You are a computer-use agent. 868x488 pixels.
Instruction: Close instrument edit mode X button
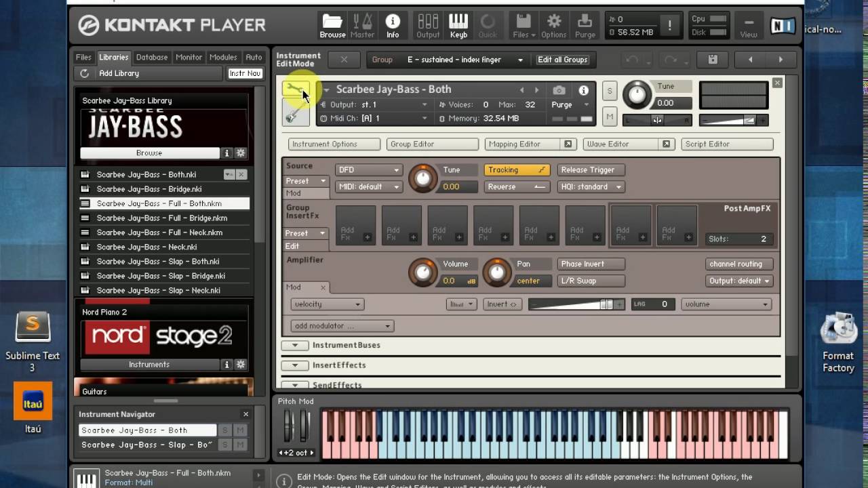click(x=344, y=60)
